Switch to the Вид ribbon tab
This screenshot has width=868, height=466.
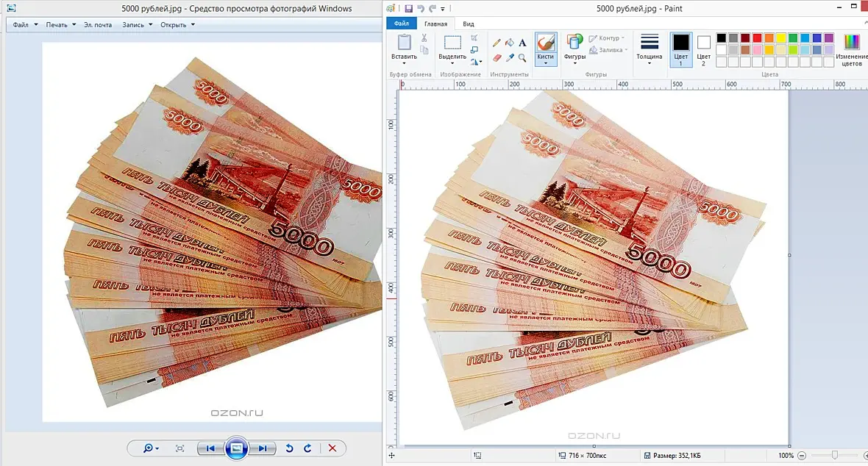click(x=469, y=24)
